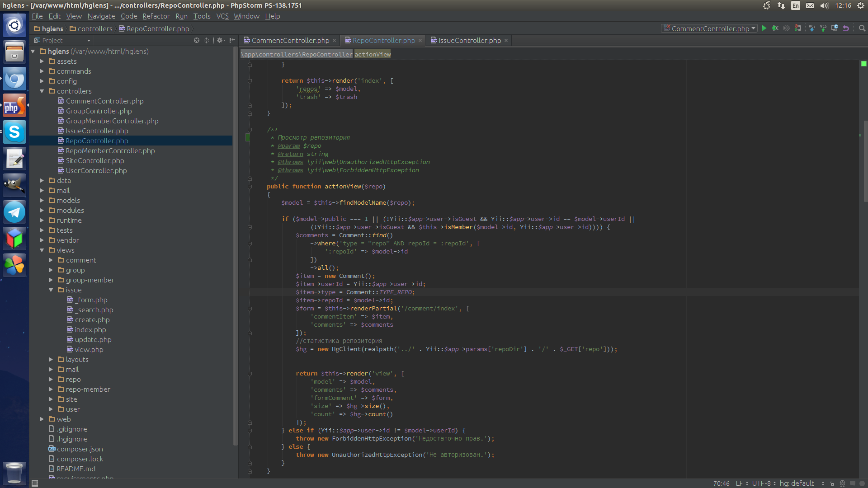Click the controllers breadcrumb in navigation bar
868x488 pixels.
[x=94, y=29]
